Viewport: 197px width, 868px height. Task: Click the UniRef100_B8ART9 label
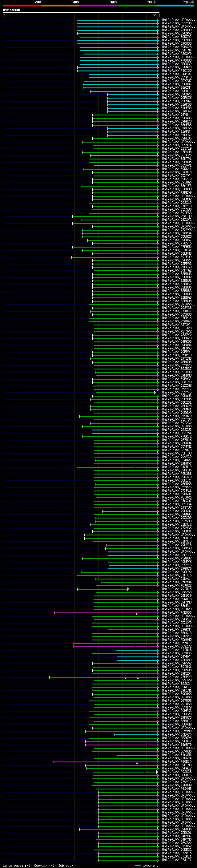coord(177,745)
